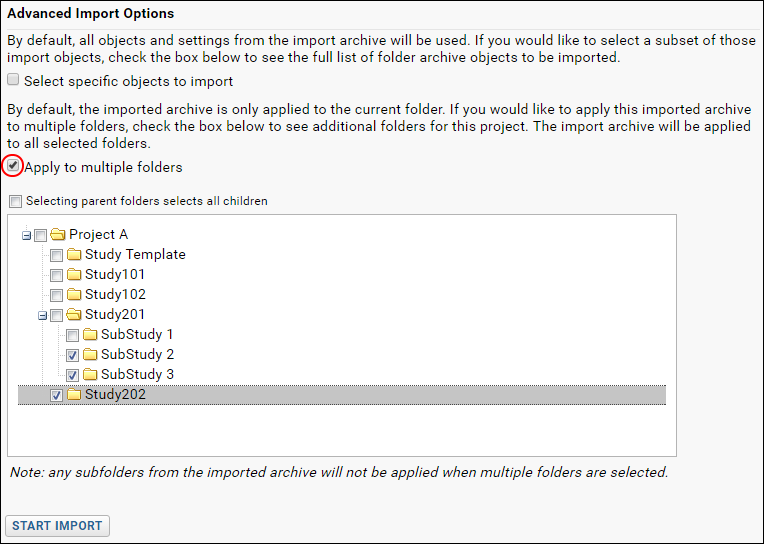Check Selecting parent folders selects all children
Screen dimensions: 764x544
click(x=16, y=201)
